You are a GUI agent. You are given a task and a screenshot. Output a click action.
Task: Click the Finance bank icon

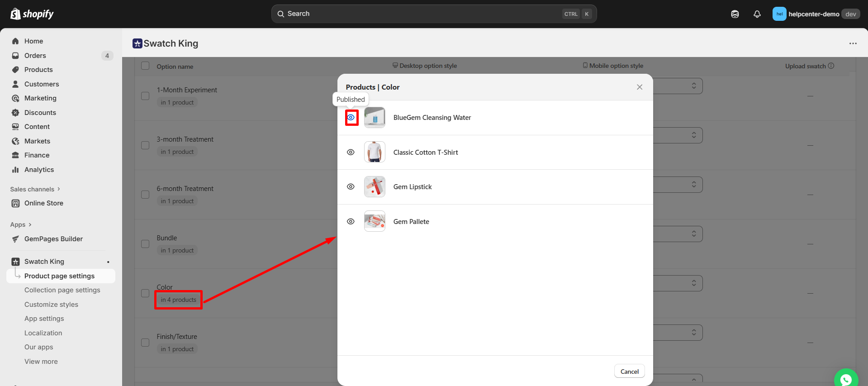pos(15,155)
